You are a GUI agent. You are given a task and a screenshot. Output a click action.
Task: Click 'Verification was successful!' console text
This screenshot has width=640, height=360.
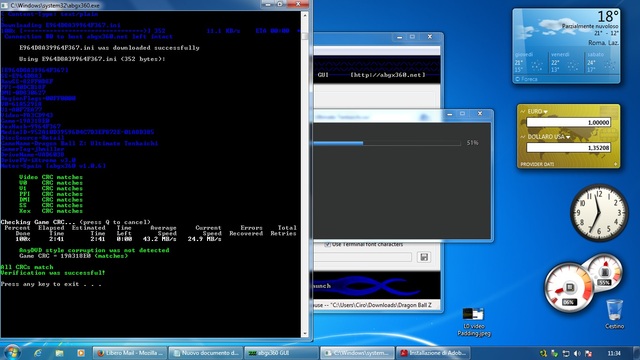[x=53, y=273]
